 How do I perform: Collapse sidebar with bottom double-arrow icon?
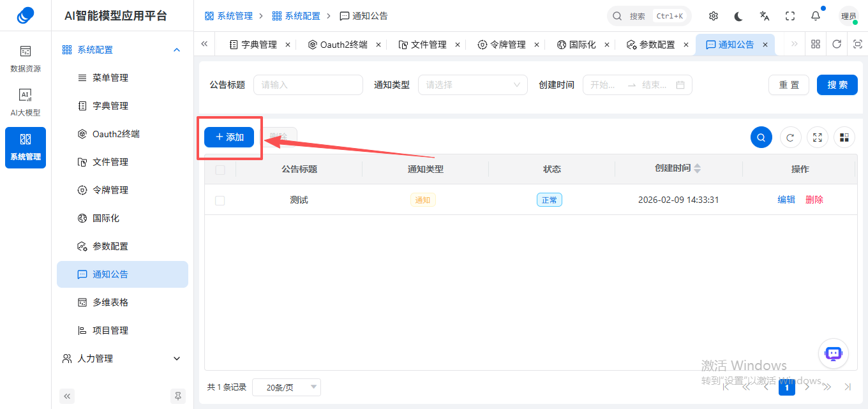[67, 396]
